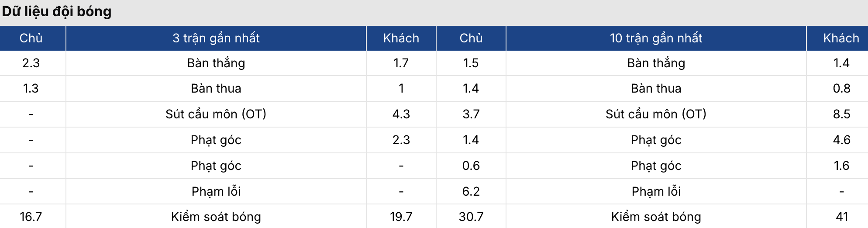Select 'Sút cầu môn (OT)' in 10-match table

click(656, 114)
